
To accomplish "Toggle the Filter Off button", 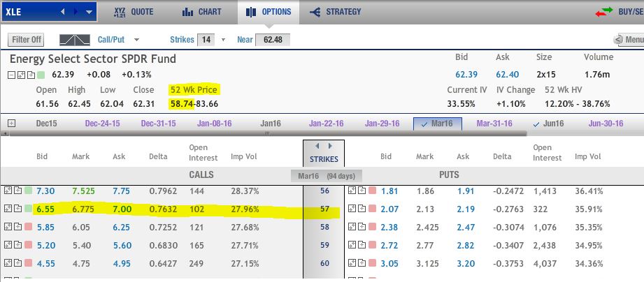I will pyautogui.click(x=27, y=40).
